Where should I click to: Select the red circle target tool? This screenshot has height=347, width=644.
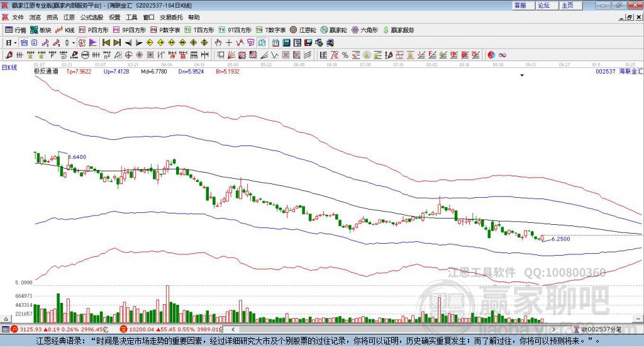128,55
